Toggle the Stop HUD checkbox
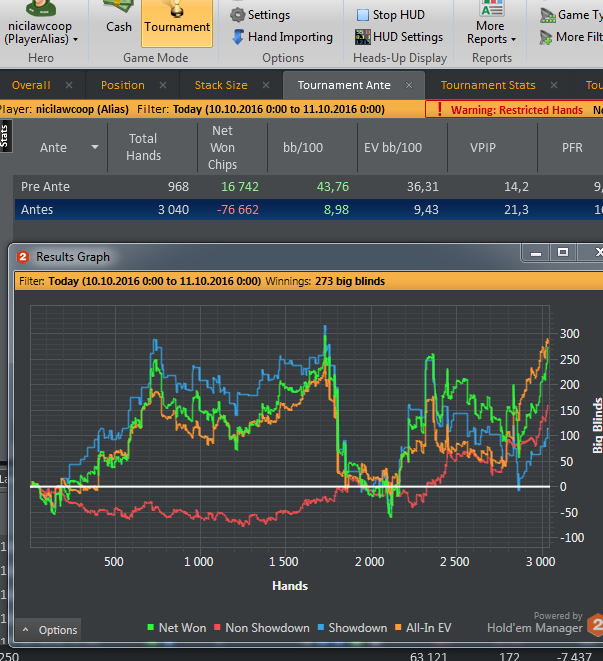The width and height of the screenshot is (603, 661). point(362,15)
